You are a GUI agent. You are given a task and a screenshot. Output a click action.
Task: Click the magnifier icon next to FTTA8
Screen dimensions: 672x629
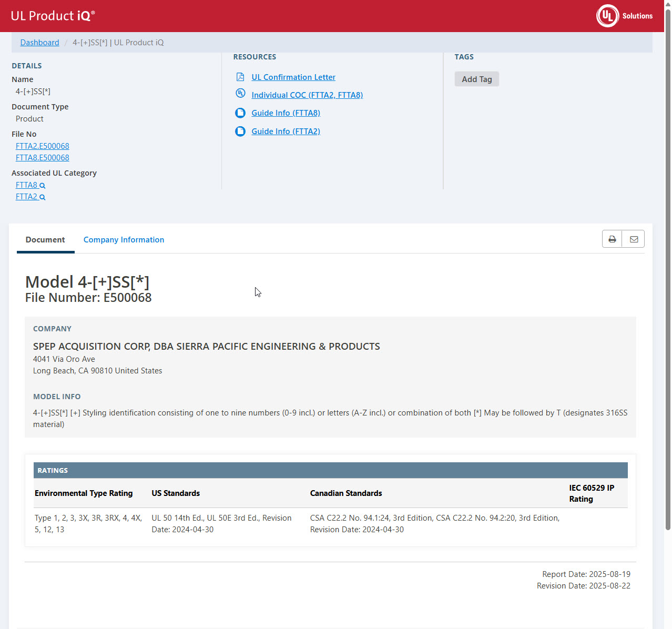pyautogui.click(x=43, y=186)
